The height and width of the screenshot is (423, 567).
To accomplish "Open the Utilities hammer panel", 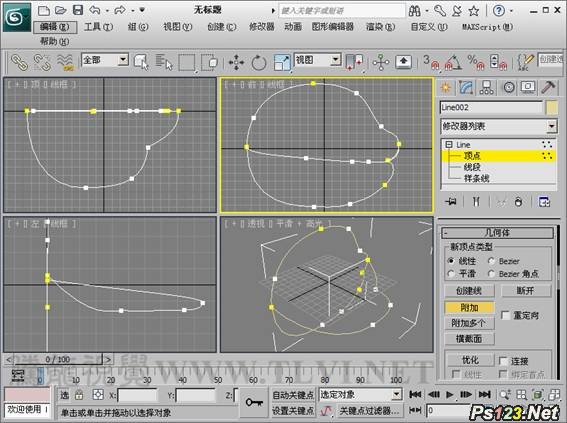I will click(x=548, y=88).
